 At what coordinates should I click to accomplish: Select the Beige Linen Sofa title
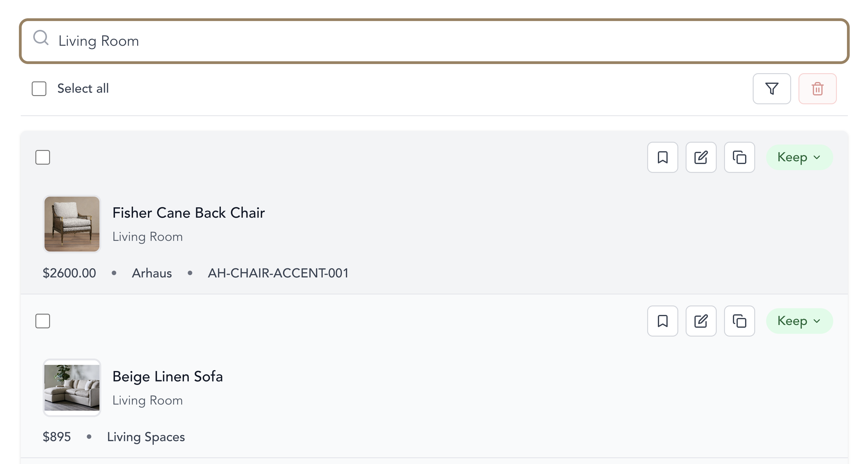167,377
